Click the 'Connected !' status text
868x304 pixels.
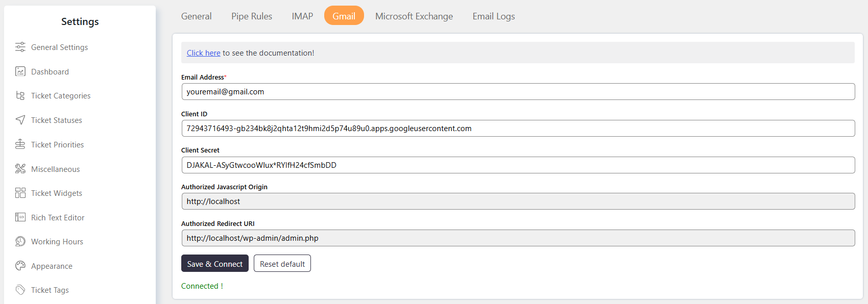[202, 286]
